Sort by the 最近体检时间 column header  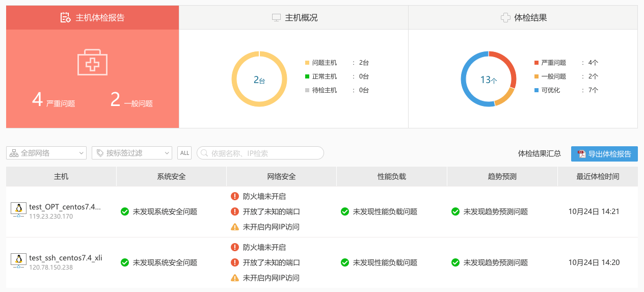(x=598, y=177)
